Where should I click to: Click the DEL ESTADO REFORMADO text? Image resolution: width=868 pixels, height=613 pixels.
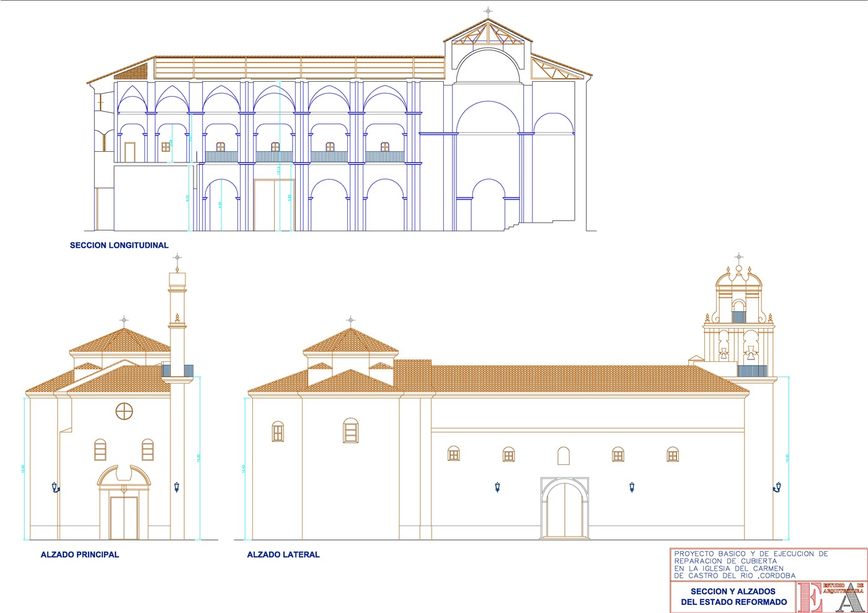coord(733,602)
